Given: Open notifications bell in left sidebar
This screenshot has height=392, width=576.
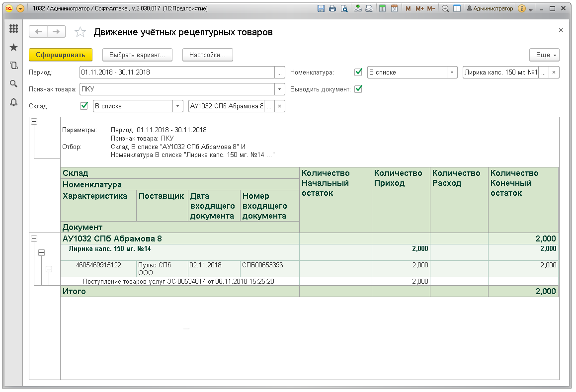Looking at the screenshot, I should [x=14, y=102].
